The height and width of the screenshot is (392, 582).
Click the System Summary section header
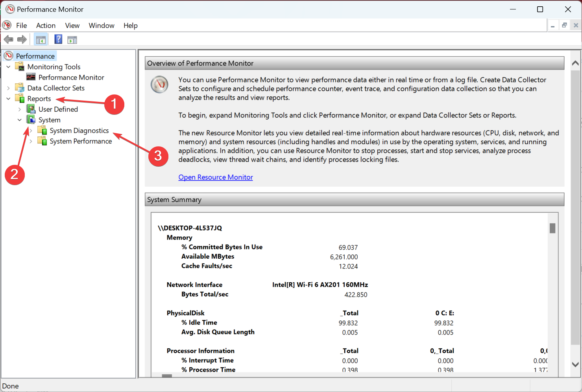click(x=355, y=199)
